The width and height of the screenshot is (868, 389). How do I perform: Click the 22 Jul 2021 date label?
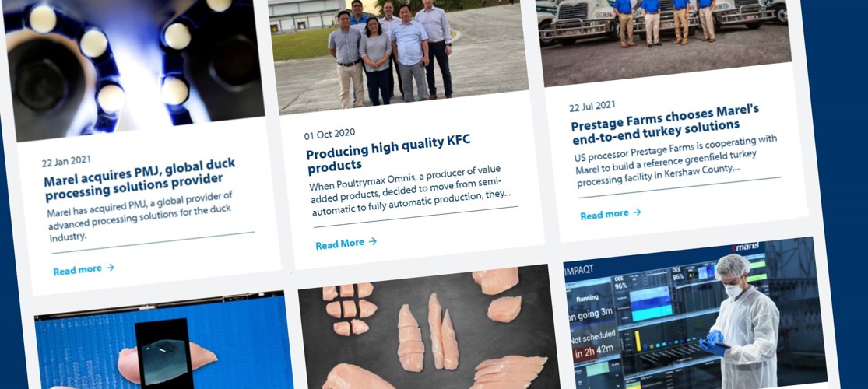click(x=592, y=106)
